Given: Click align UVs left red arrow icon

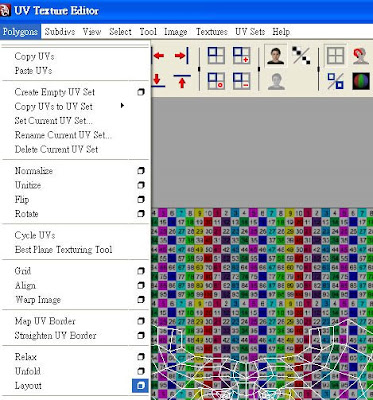Looking at the screenshot, I should pyautogui.click(x=158, y=55).
